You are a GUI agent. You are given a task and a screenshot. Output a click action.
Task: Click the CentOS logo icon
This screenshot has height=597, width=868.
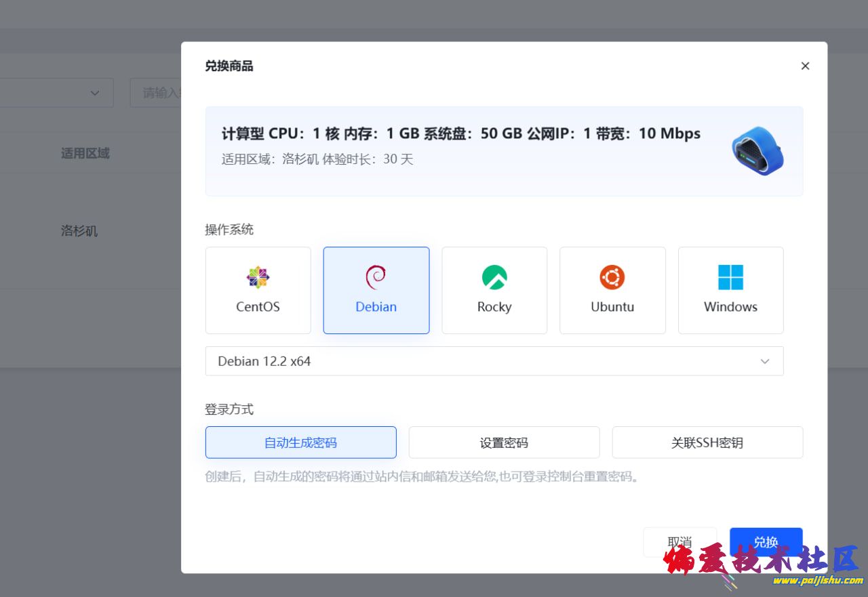coord(258,277)
